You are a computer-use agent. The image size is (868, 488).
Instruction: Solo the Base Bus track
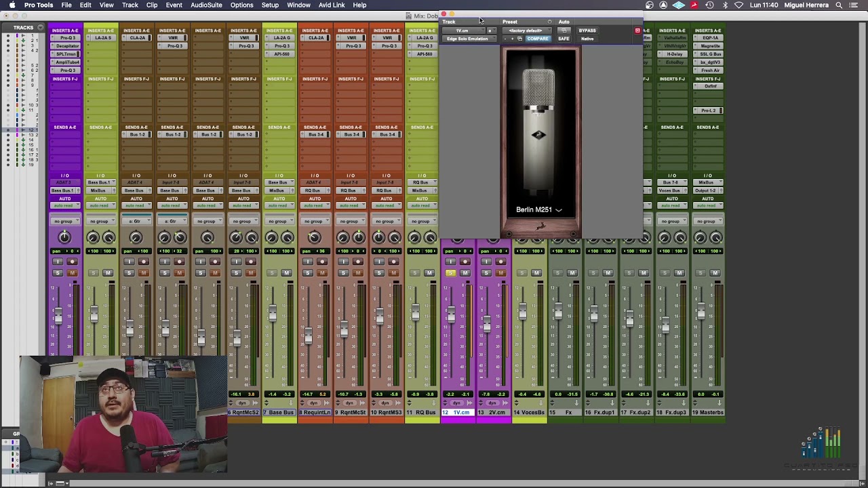pyautogui.click(x=272, y=273)
